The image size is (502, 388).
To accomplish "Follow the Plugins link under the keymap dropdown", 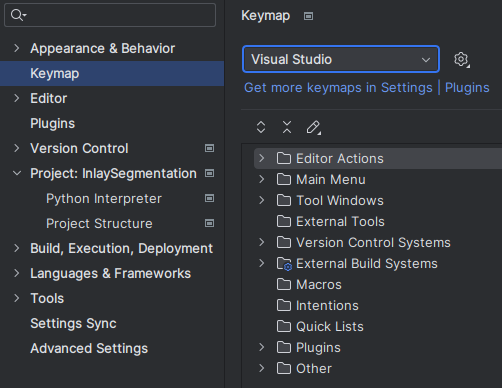I will pos(467,87).
